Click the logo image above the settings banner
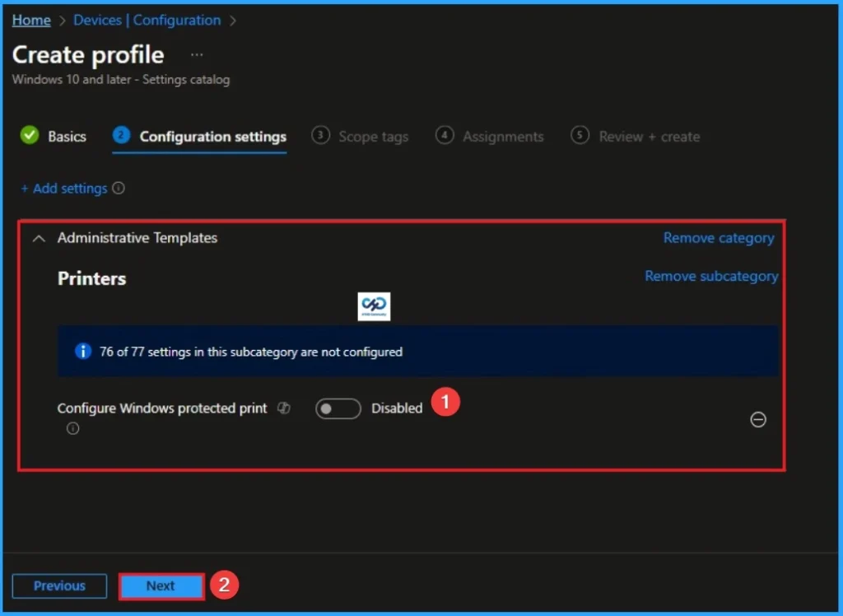 pyautogui.click(x=374, y=306)
